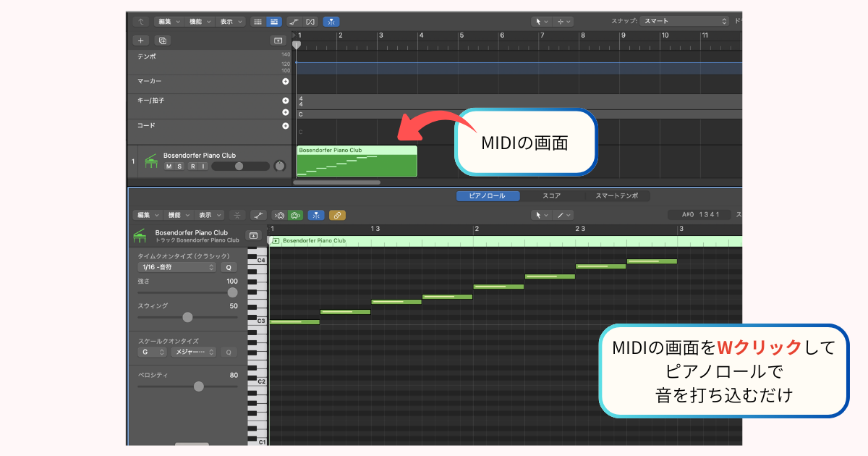Open the scale quantize G key dropdown
Image resolution: width=868 pixels, height=456 pixels.
pyautogui.click(x=152, y=352)
